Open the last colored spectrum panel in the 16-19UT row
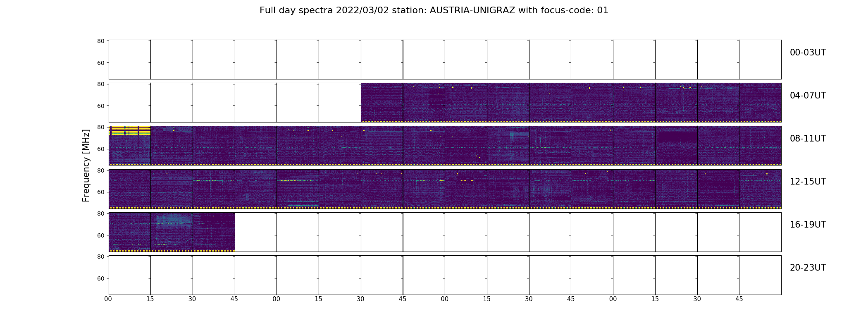Screen dimensions: 868x331 point(214,232)
